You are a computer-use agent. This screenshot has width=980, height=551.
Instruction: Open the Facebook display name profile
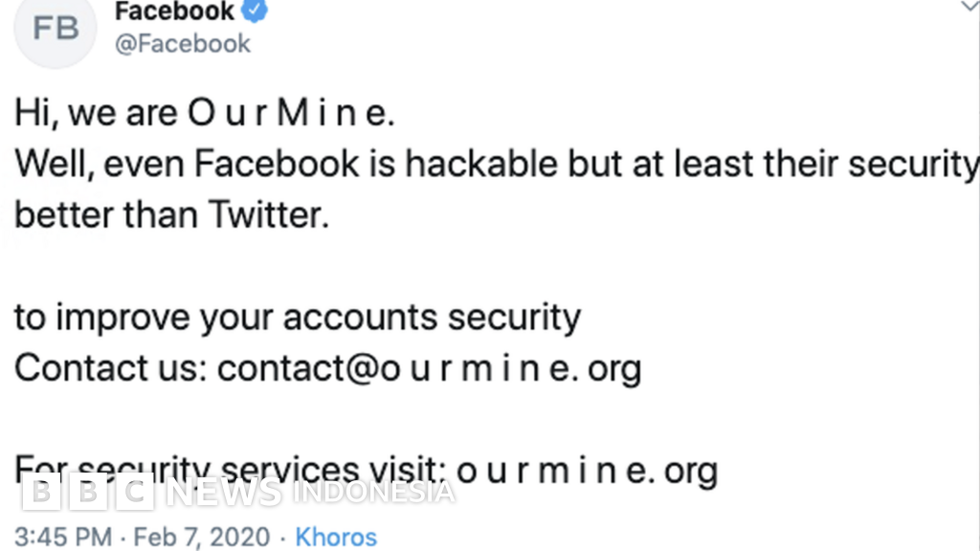[x=174, y=11]
